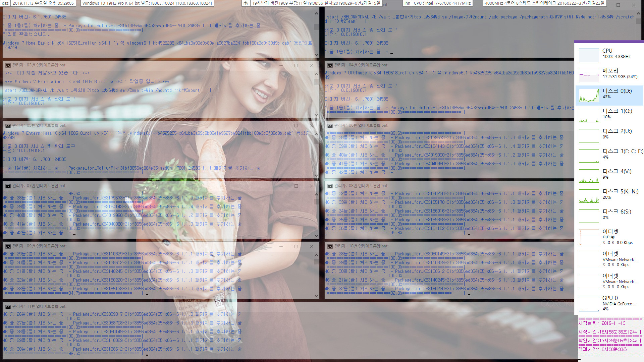644x362 pixels.
Task: Click the 2019.11.13 date-time overlay label
Action: pyautogui.click(x=43, y=3)
